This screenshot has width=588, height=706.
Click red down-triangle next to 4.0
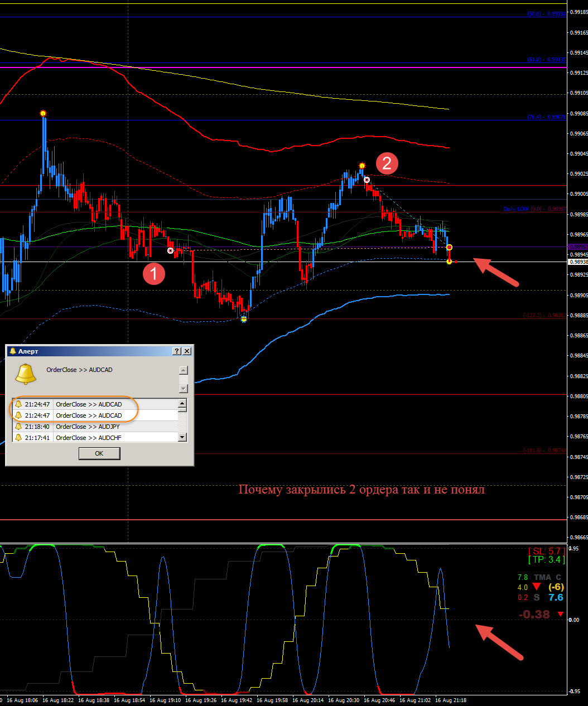[537, 587]
